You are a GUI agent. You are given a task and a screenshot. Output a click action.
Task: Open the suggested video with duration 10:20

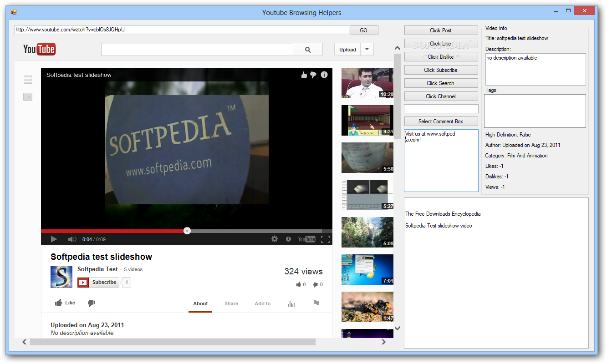[x=367, y=83]
